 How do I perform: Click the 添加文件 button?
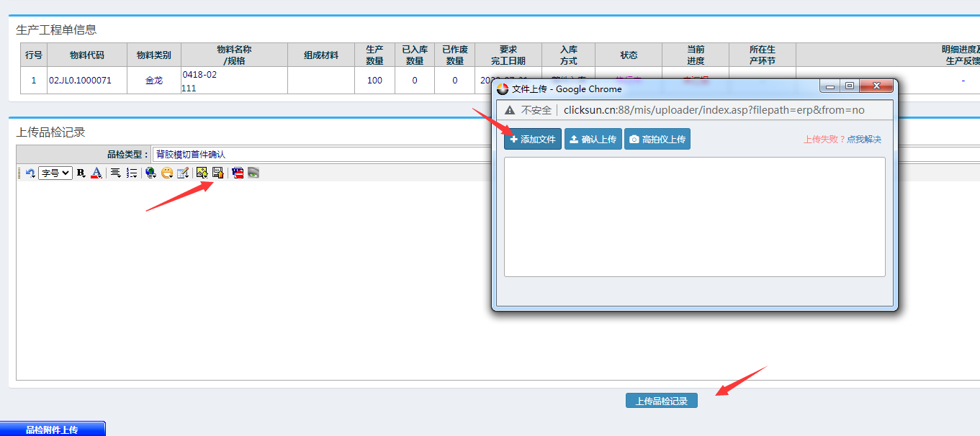coord(533,139)
